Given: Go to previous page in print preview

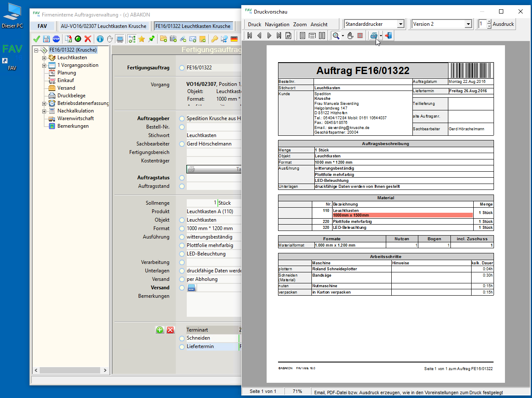Looking at the screenshot, I should [259, 36].
